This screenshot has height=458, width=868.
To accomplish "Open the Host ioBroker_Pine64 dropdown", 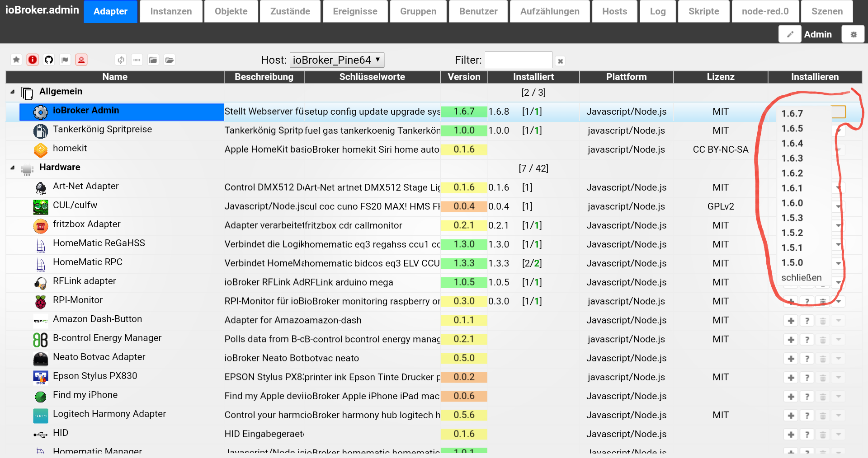I will (x=337, y=60).
